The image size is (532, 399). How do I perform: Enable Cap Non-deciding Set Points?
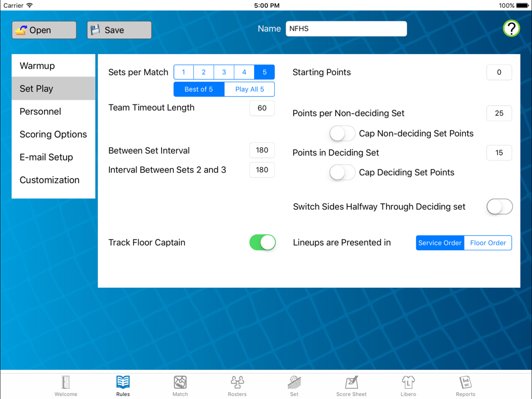point(342,134)
